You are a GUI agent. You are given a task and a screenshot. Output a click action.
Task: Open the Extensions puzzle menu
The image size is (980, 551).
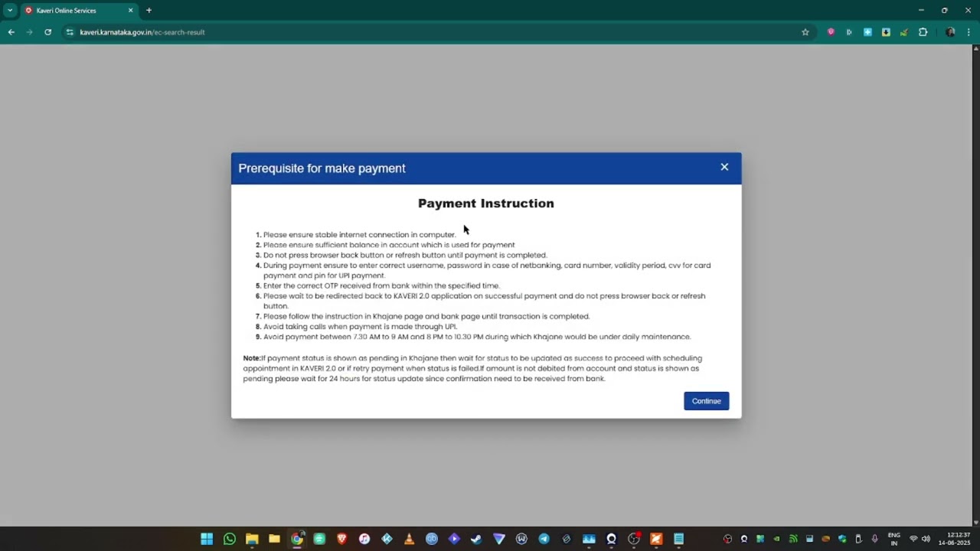pyautogui.click(x=923, y=32)
